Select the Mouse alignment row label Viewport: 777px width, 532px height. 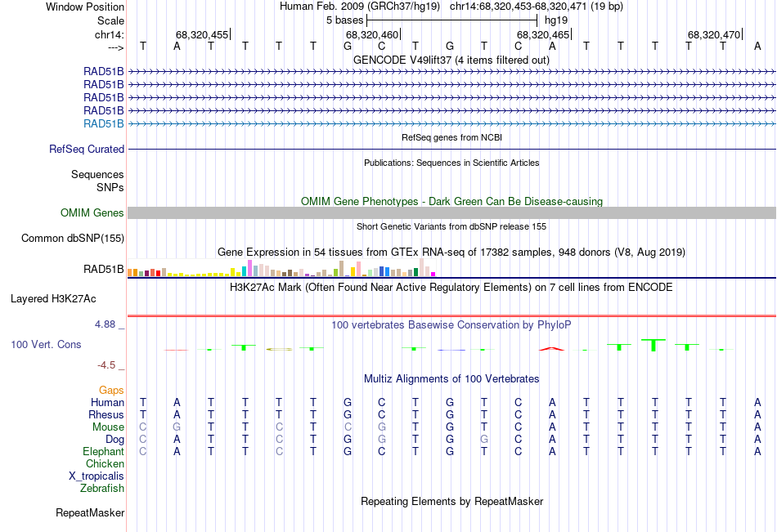coord(108,427)
